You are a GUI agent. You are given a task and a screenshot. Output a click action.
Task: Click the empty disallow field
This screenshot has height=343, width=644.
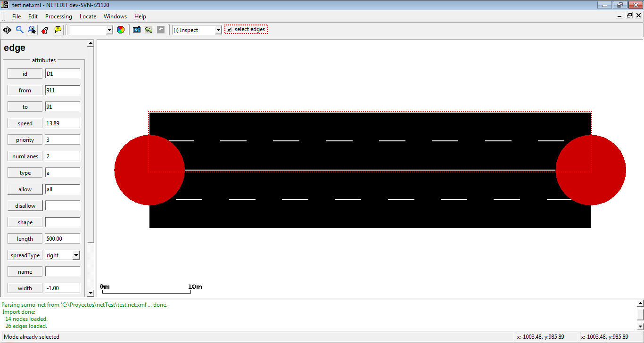click(62, 205)
